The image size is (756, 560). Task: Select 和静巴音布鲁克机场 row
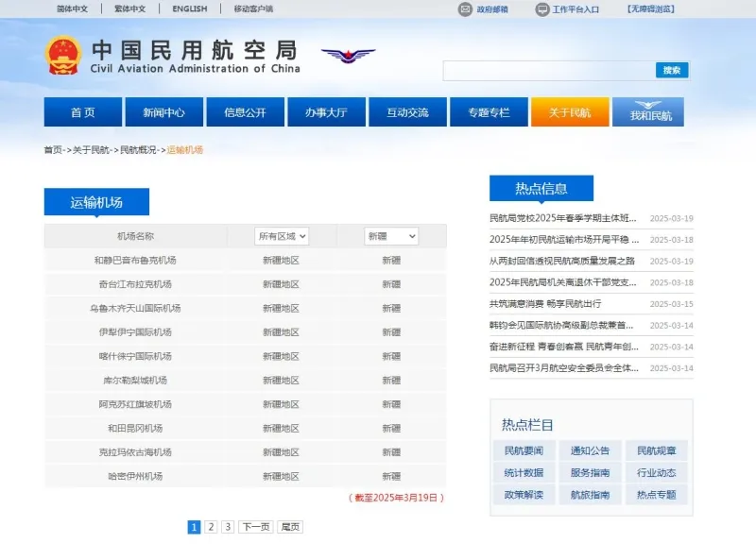(245, 261)
